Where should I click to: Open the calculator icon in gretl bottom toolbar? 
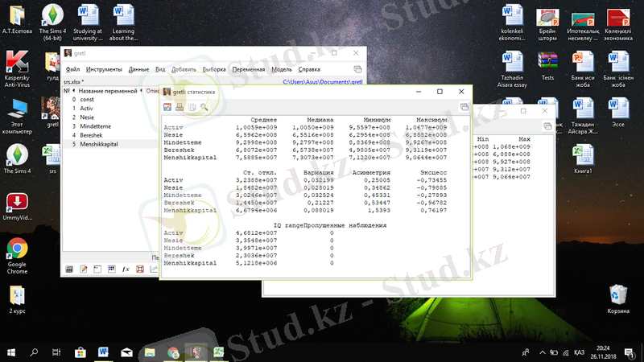tap(69, 269)
